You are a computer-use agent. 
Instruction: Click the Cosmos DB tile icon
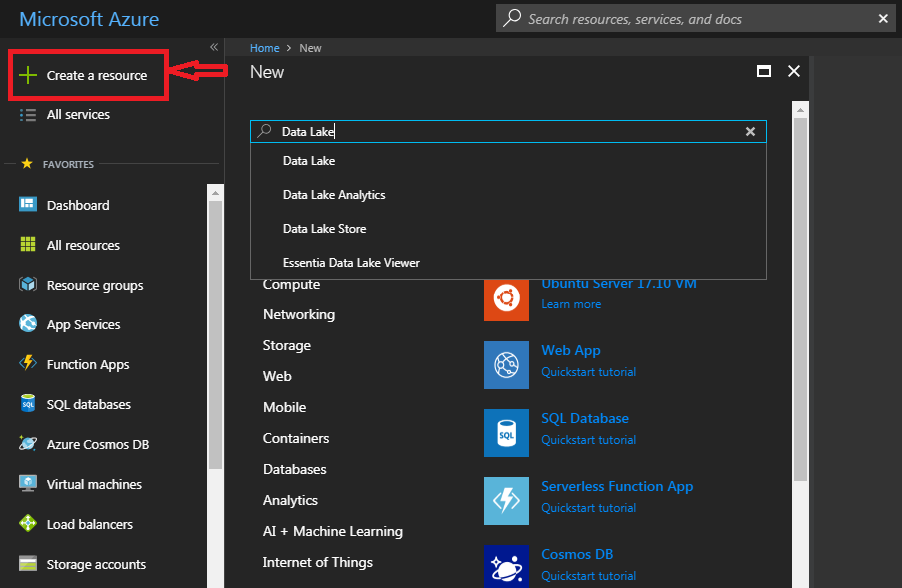click(x=506, y=567)
